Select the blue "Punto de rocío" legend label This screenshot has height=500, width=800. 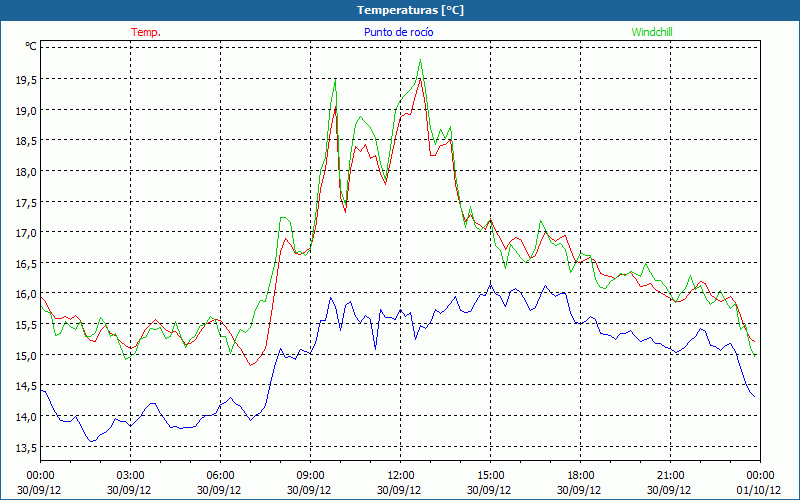coord(398,32)
